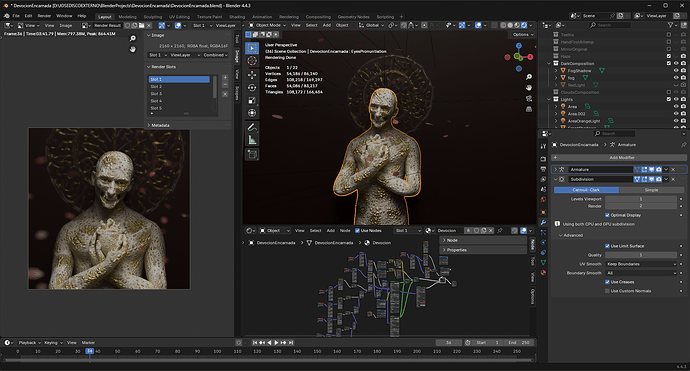
Task: Uncheck the Lights collection checkbox
Action: point(669,99)
